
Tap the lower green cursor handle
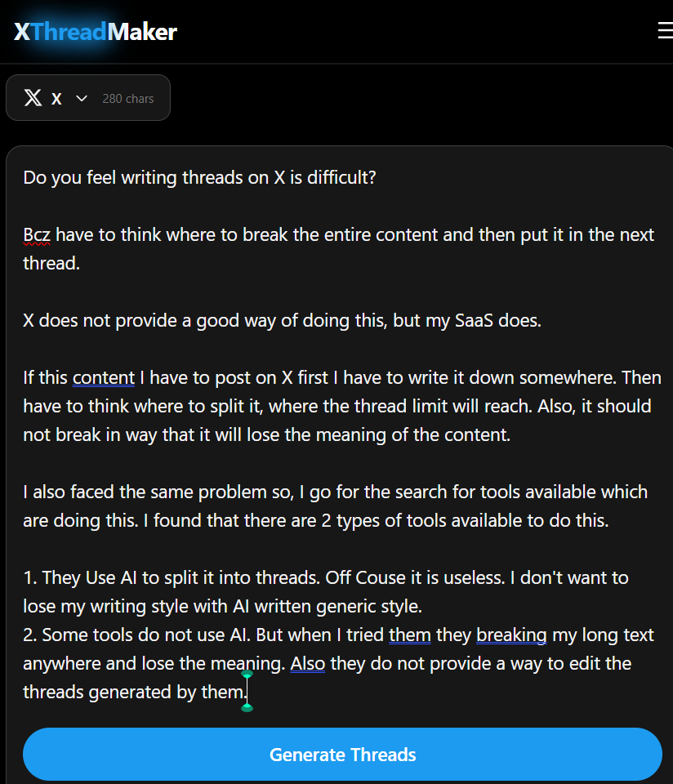[x=247, y=707]
